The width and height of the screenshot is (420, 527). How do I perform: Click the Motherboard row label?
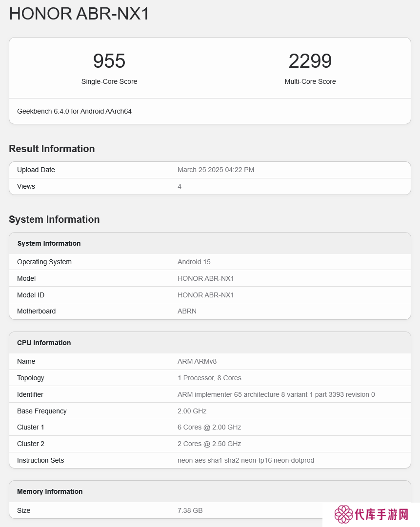pyautogui.click(x=36, y=311)
